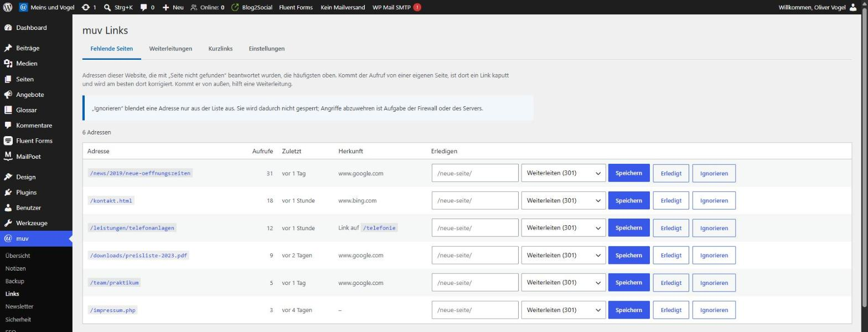Open Dashboard via its gauge icon

[8, 28]
